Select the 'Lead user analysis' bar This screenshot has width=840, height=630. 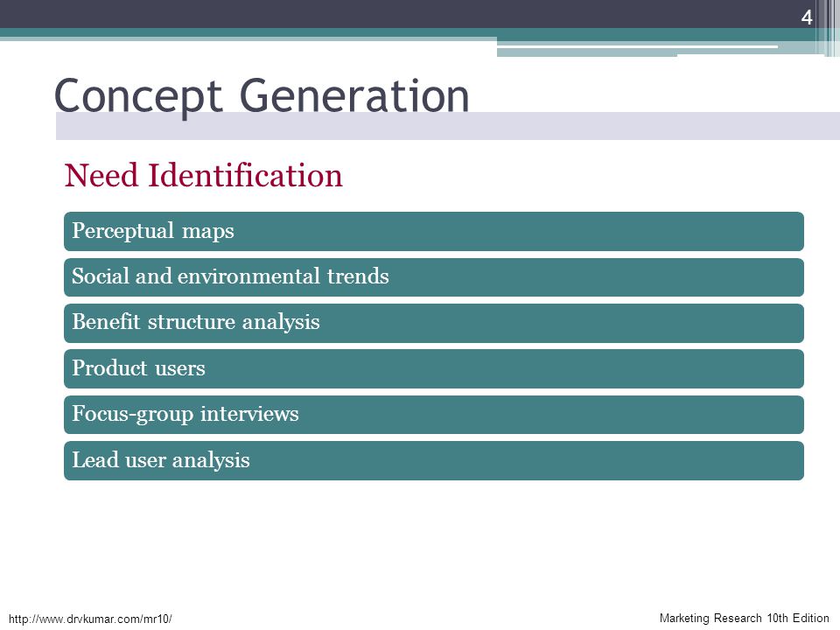click(x=433, y=461)
